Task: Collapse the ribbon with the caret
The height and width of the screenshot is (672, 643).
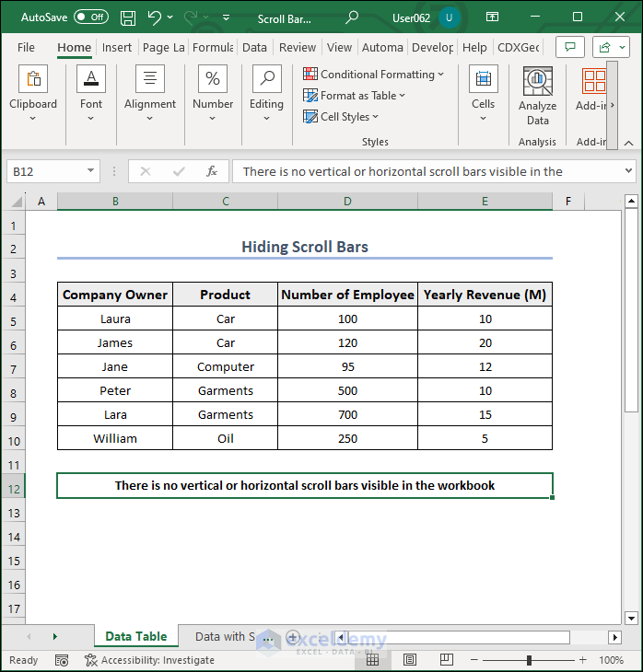Action: point(628,143)
